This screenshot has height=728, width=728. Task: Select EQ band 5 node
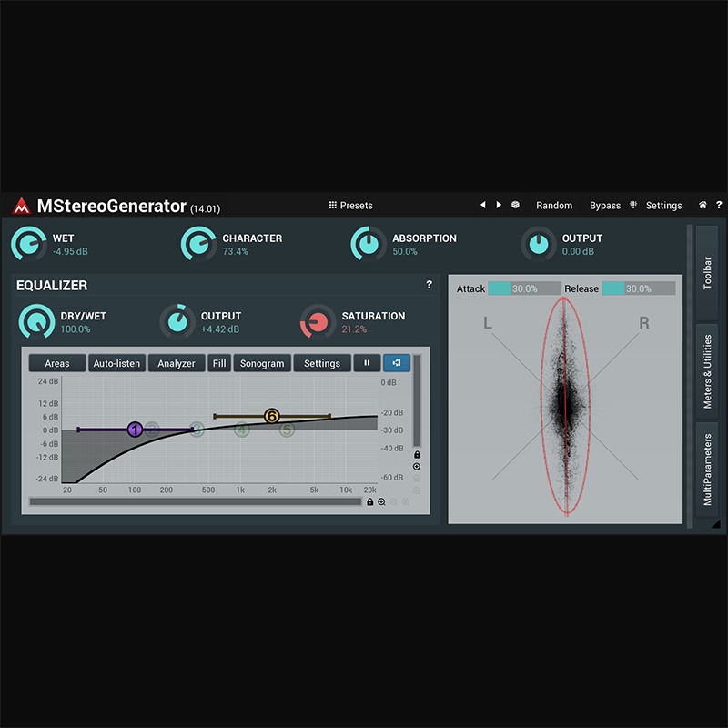coord(287,430)
